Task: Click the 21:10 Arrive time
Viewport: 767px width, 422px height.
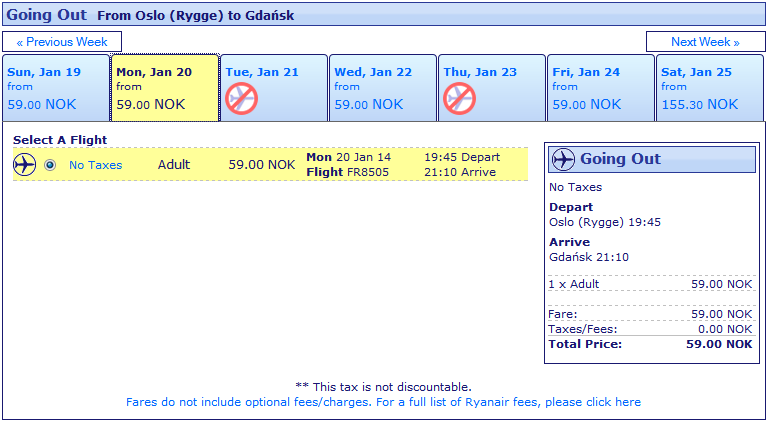Action: 460,172
